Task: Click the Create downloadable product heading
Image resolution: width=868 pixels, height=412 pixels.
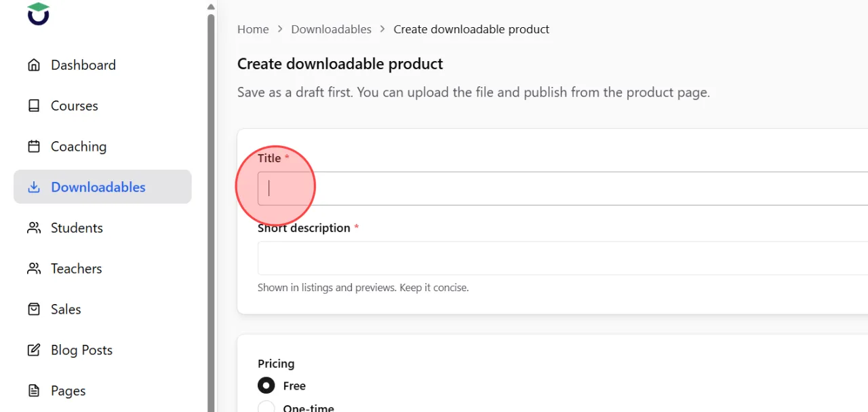Action: click(340, 64)
